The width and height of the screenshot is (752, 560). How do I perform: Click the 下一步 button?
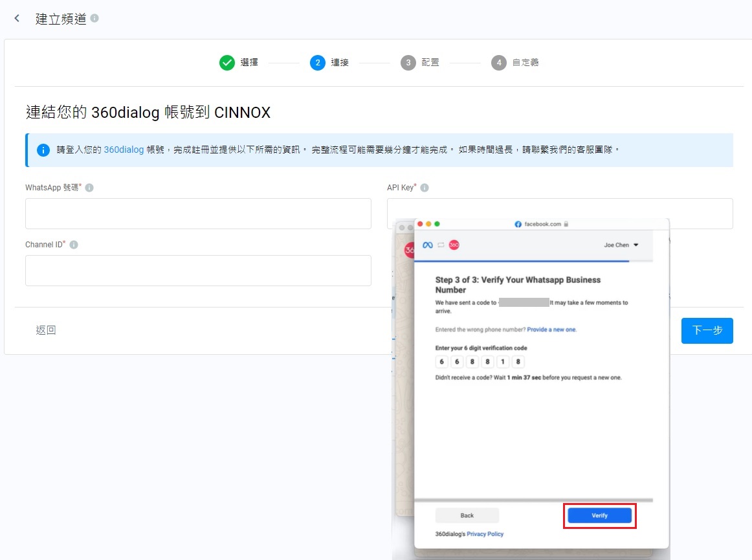pos(707,331)
